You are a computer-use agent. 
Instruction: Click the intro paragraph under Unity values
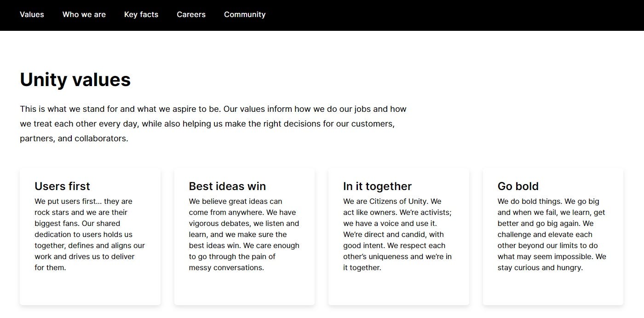click(213, 124)
